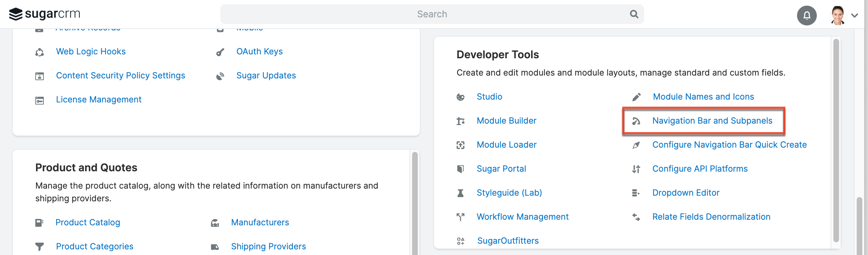Click the Configure Navigation Bar Quick Create icon
This screenshot has height=255, width=868.
point(636,145)
